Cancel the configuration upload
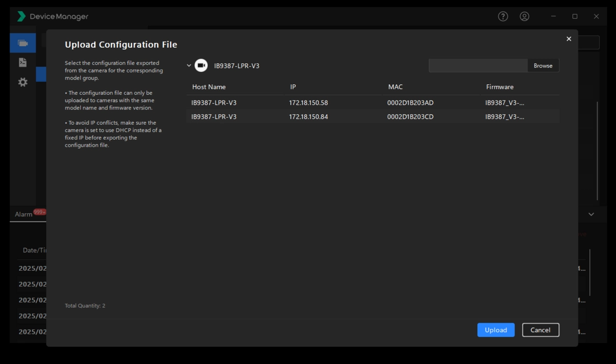This screenshot has height=364, width=616. pyautogui.click(x=540, y=330)
